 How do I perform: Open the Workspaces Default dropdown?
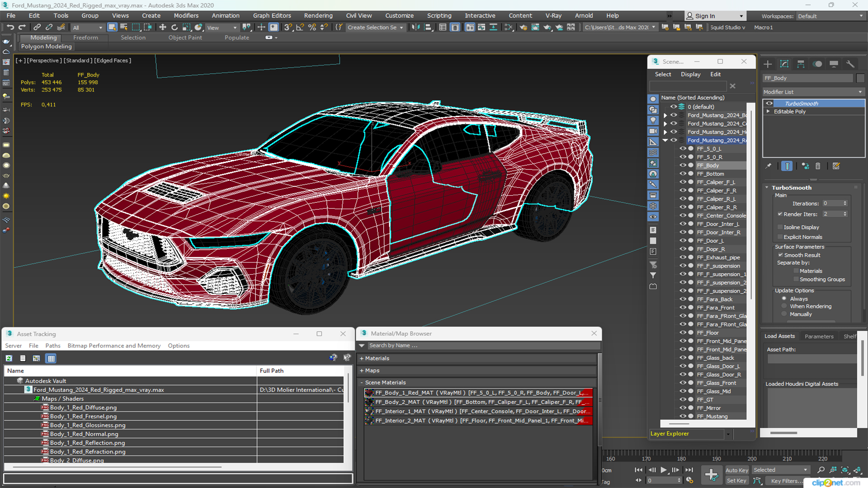coord(830,16)
